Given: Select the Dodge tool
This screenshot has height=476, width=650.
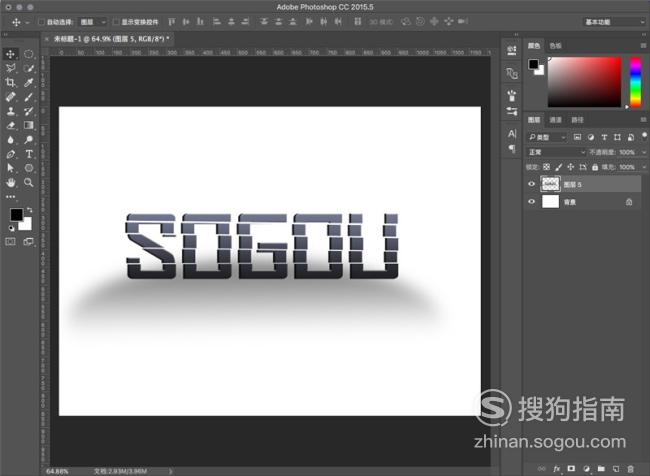Looking at the screenshot, I should point(28,140).
